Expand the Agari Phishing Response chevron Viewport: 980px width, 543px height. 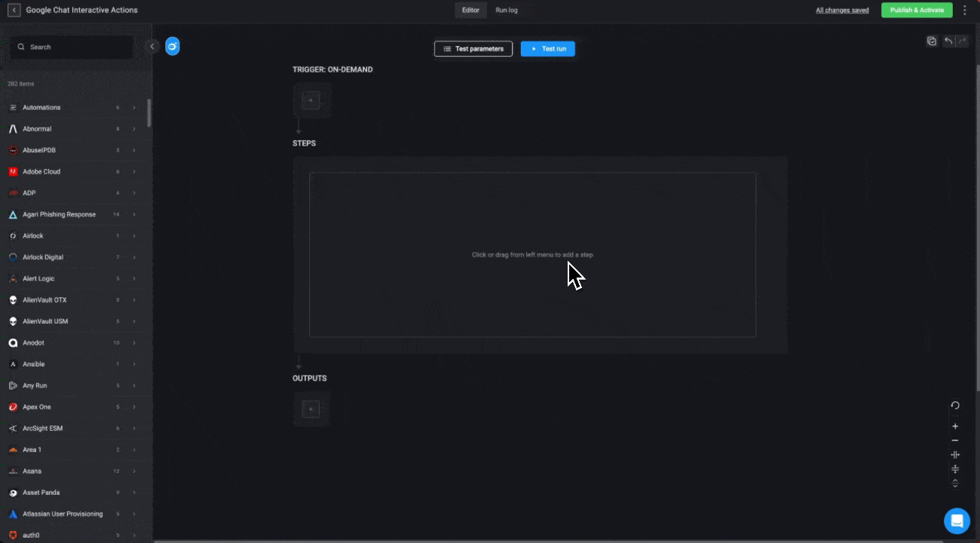point(134,214)
